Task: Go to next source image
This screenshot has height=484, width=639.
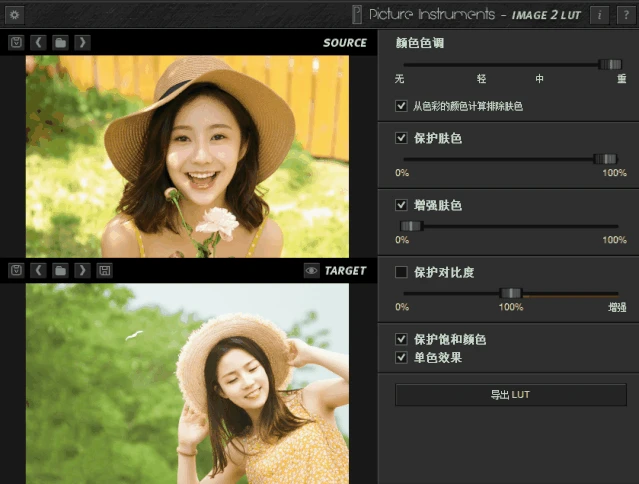Action: click(82, 42)
